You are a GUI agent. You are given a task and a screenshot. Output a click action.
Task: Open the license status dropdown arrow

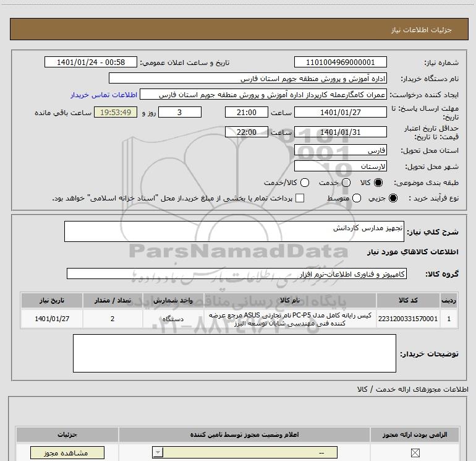click(158, 453)
